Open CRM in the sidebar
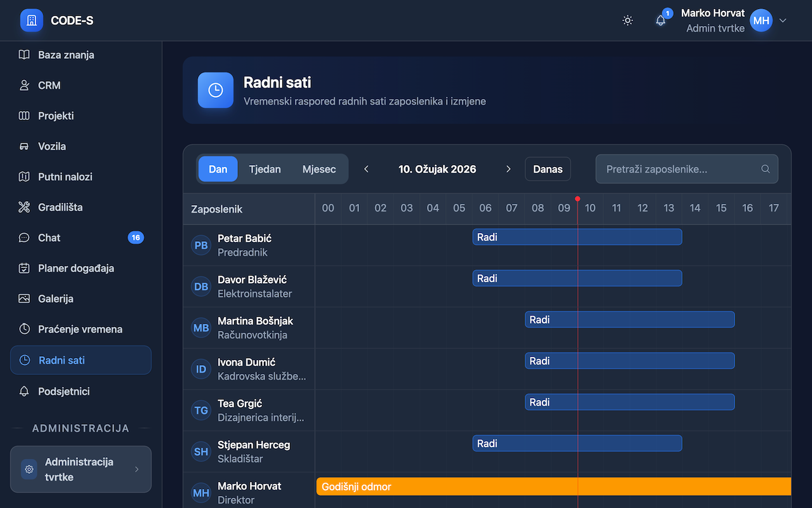This screenshot has width=812, height=508. pyautogui.click(x=49, y=85)
